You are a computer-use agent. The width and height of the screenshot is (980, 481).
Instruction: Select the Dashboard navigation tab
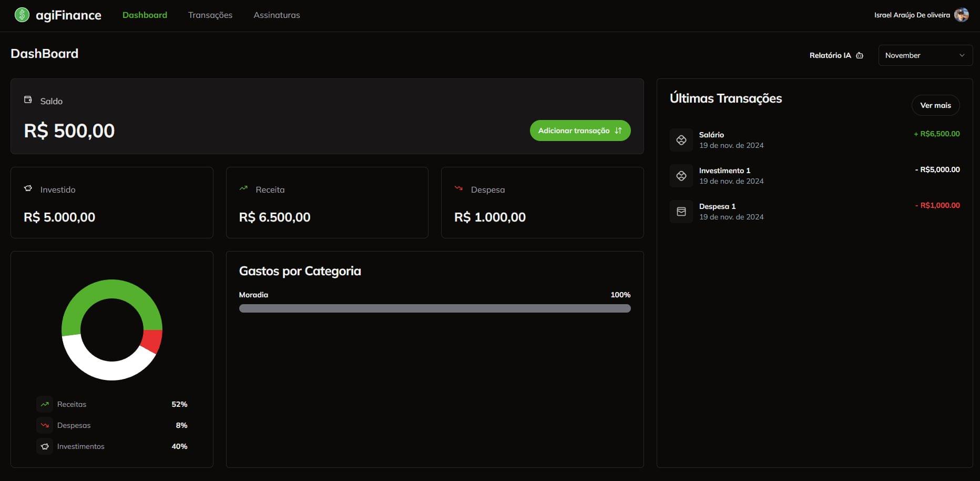pos(145,15)
